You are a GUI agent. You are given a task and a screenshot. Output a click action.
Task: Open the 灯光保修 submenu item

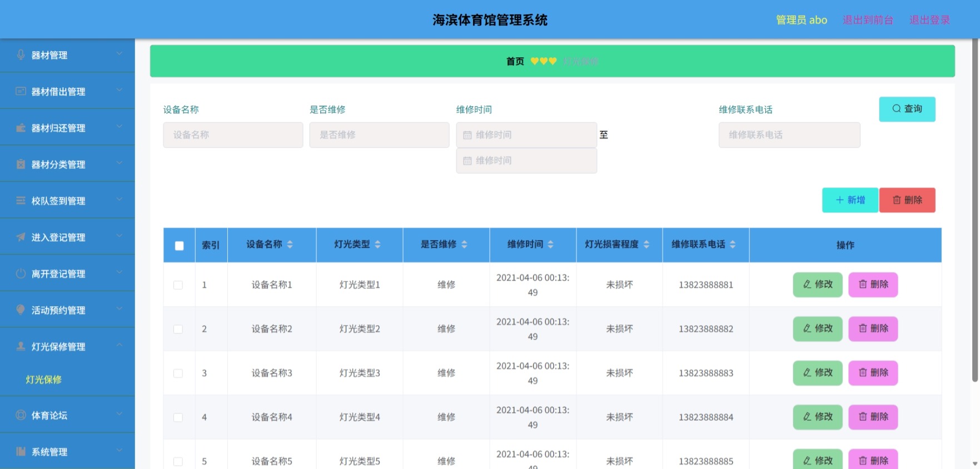[44, 380]
